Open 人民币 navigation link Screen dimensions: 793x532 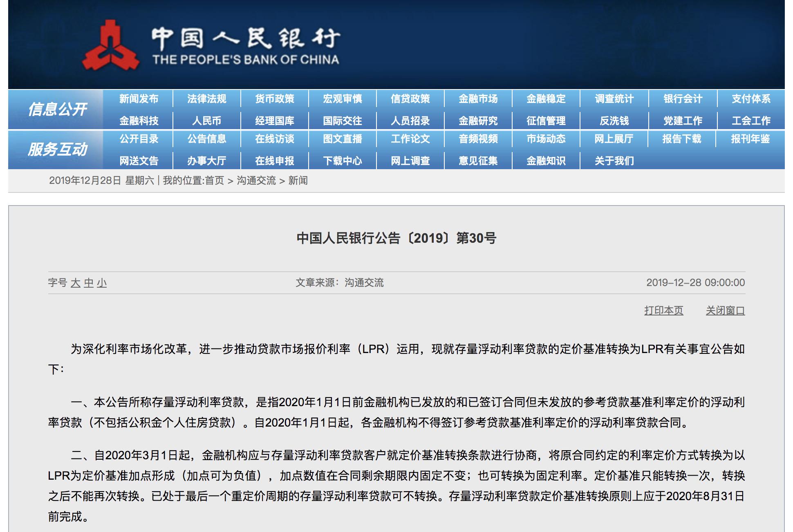coord(206,121)
